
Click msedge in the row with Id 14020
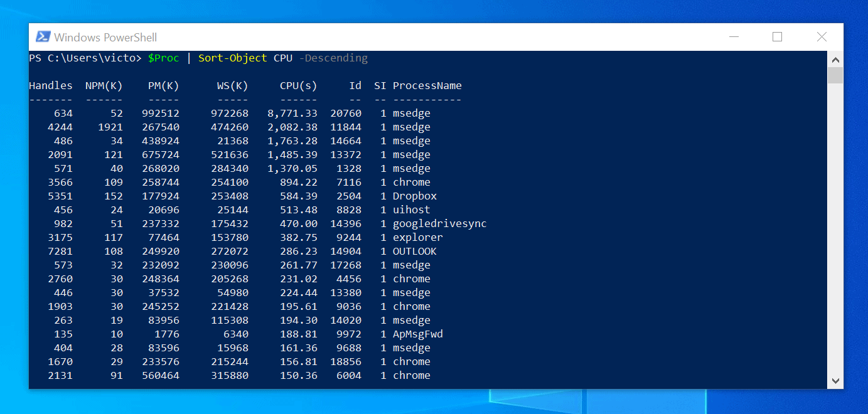412,321
